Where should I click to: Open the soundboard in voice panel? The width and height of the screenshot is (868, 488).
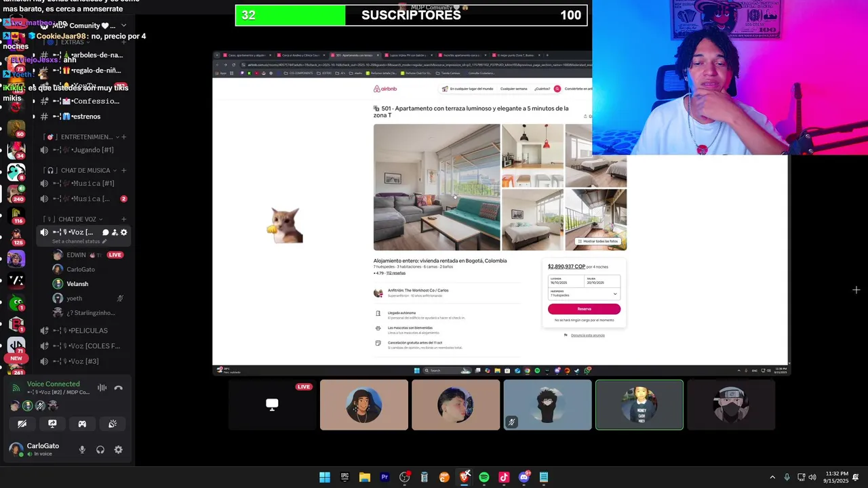click(113, 424)
